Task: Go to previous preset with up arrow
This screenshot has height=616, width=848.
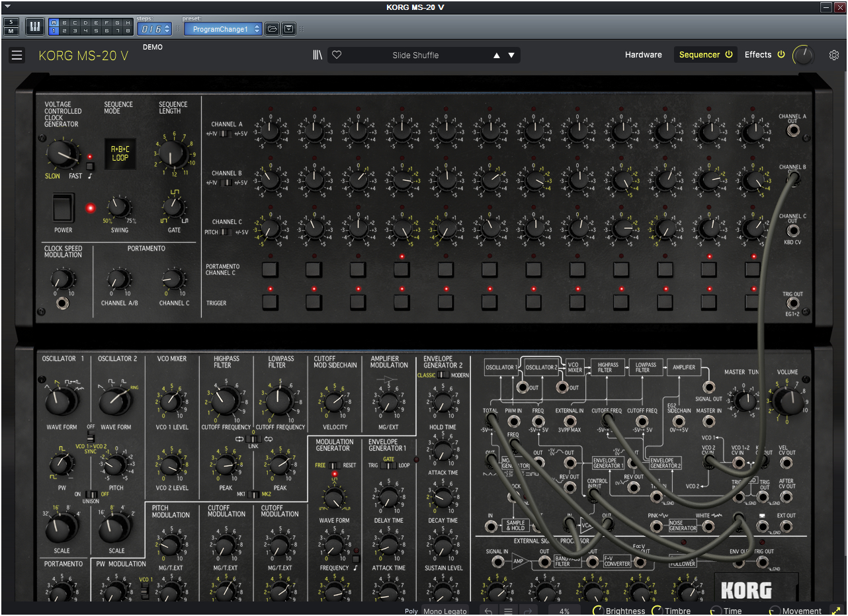Action: (x=497, y=56)
